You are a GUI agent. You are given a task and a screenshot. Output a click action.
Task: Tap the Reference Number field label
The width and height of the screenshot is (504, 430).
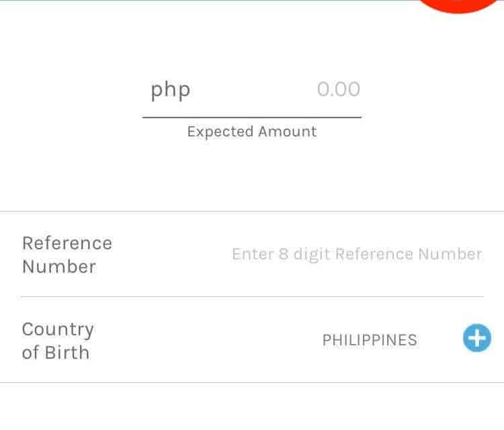[67, 255]
